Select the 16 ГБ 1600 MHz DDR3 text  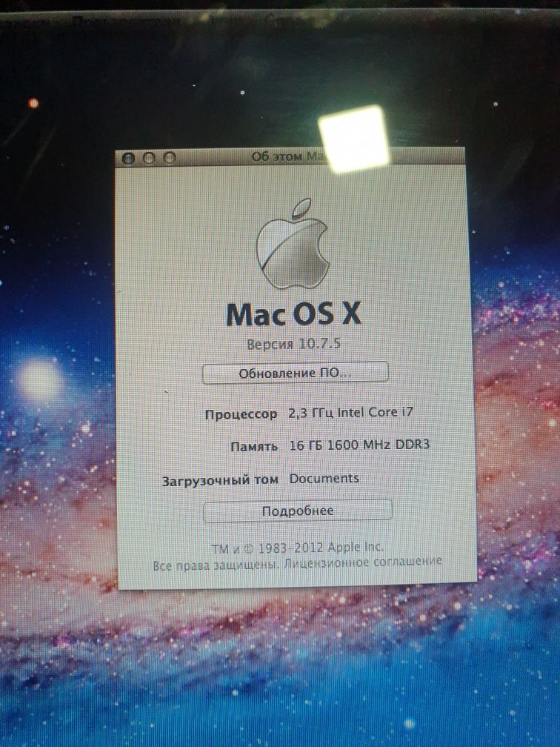[x=359, y=445]
